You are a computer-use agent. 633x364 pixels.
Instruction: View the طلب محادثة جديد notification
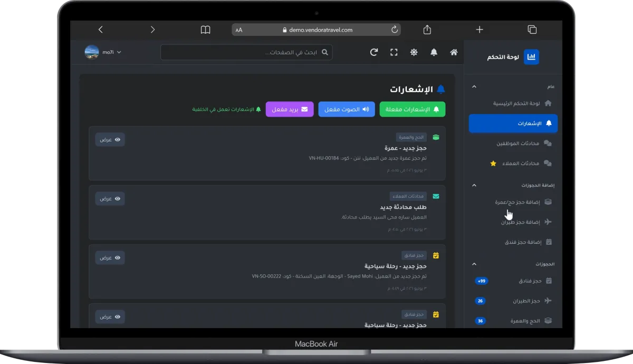(x=110, y=198)
